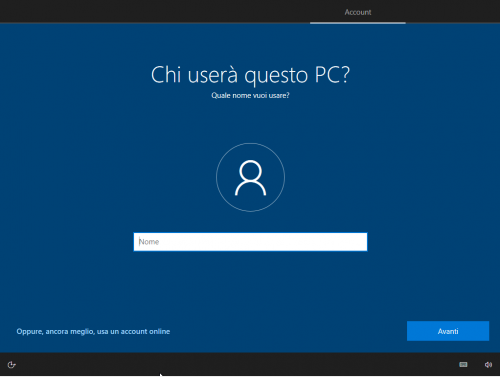The image size is (500, 377).
Task: Open the volume speaker icon
Action: 488,365
